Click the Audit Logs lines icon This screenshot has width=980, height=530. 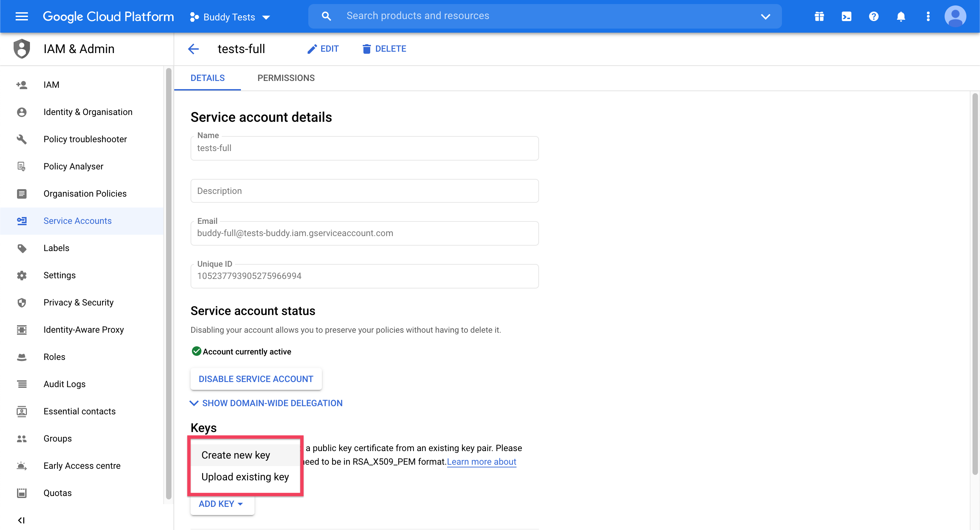tap(22, 384)
